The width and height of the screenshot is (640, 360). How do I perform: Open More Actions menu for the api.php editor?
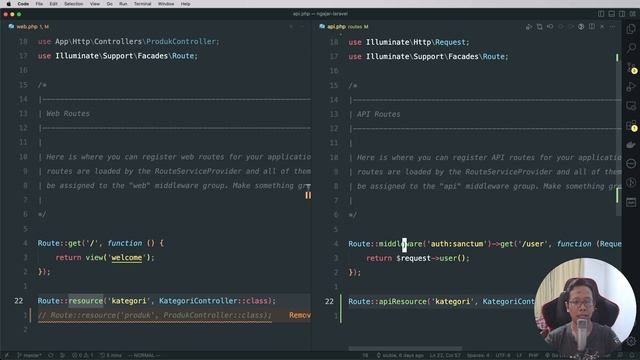click(612, 27)
